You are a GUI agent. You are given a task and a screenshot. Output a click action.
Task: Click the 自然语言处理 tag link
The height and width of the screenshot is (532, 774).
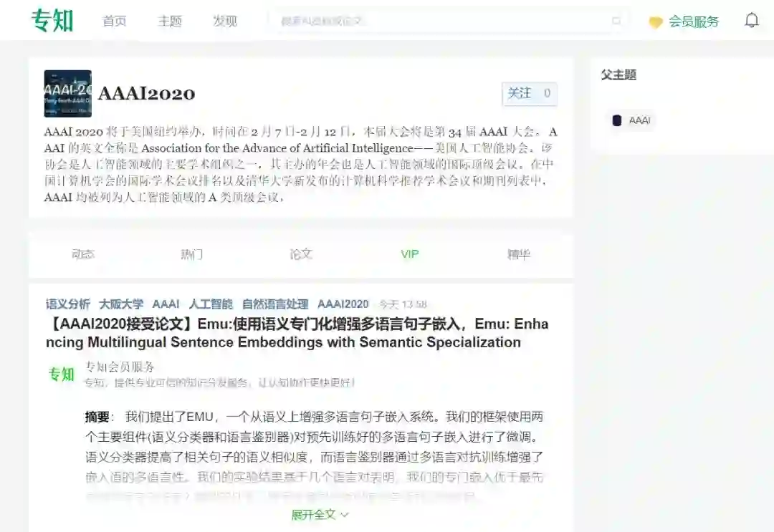pos(275,304)
